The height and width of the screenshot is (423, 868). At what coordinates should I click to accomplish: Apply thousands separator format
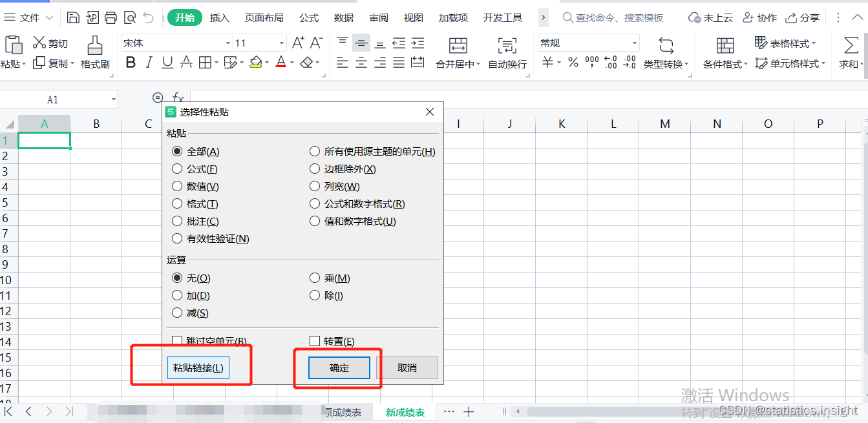pos(591,63)
